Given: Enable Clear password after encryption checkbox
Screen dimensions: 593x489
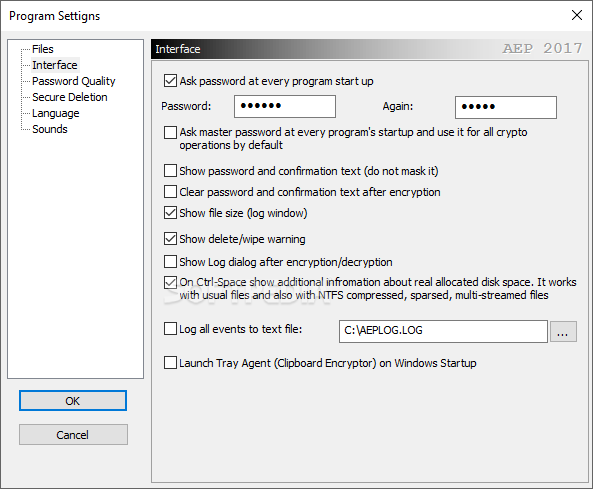Looking at the screenshot, I should 170,192.
